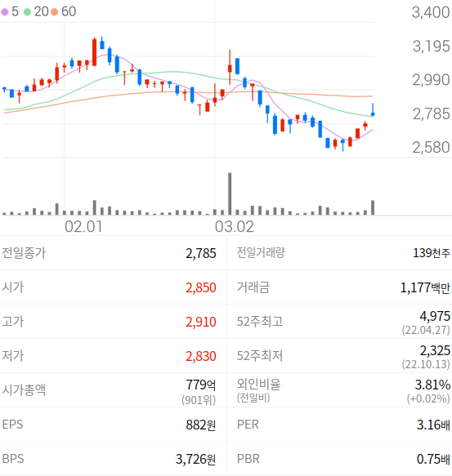This screenshot has width=452, height=476.
Task: Click the 52주최저 value 2,325
Action: 435,350
